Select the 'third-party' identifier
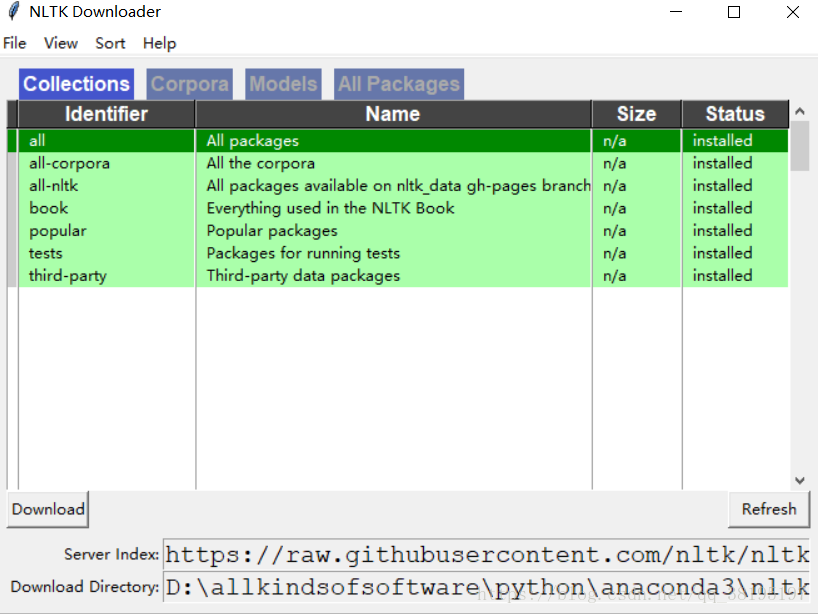Viewport: 818px width, 614px height. pyautogui.click(x=67, y=275)
